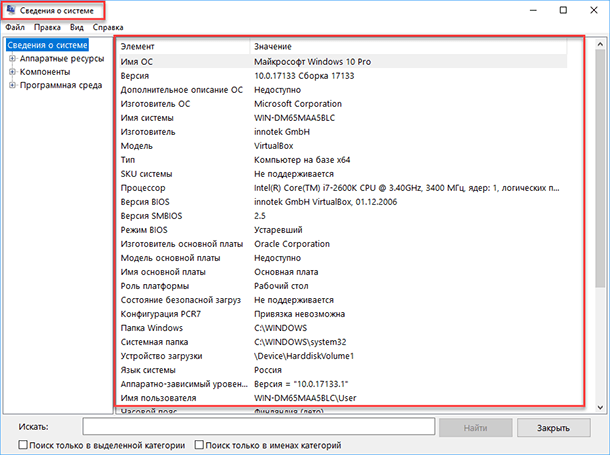Click the vertical scrollbar thumb
This screenshot has width=610, height=455.
(x=600, y=169)
